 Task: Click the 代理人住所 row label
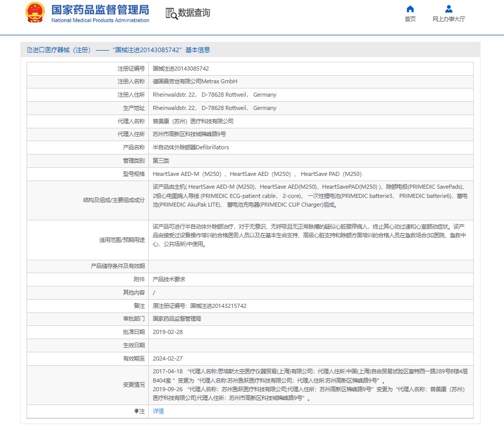(x=131, y=134)
